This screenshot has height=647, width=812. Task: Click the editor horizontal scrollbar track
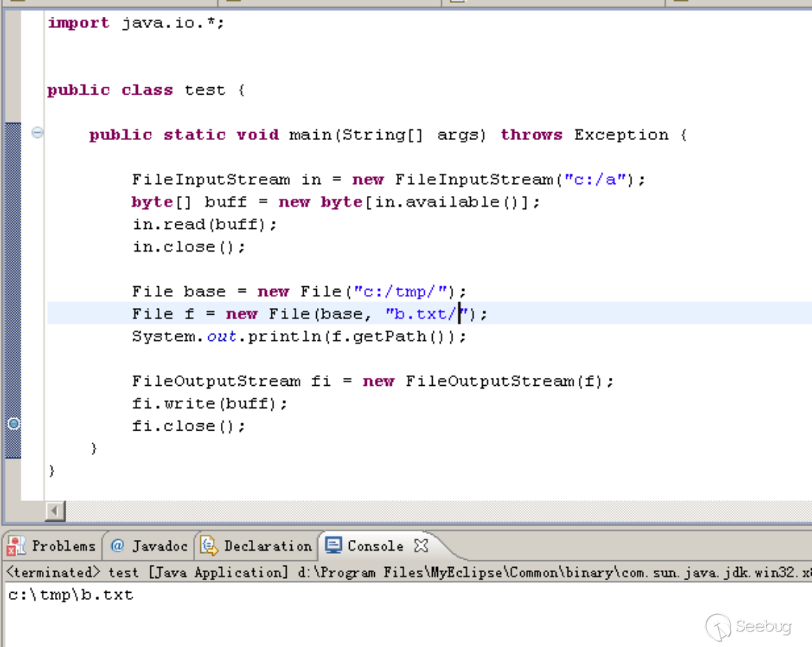click(438, 511)
